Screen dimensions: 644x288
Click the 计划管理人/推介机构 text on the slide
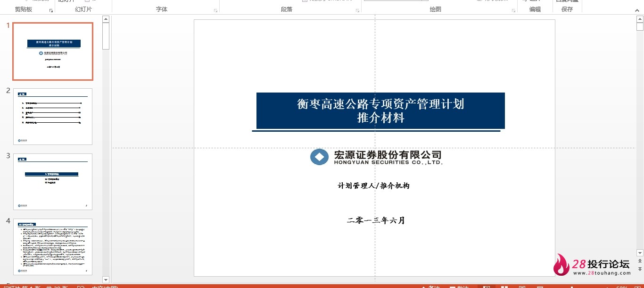coord(373,186)
